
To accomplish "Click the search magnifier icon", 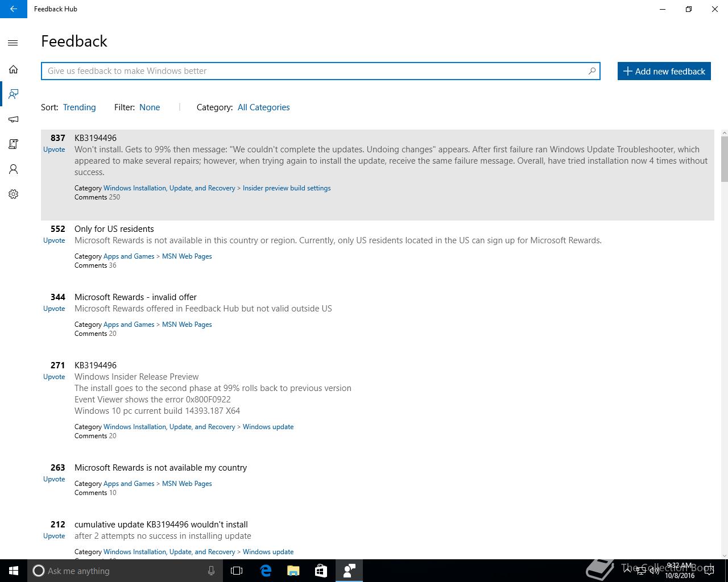I will (x=591, y=71).
